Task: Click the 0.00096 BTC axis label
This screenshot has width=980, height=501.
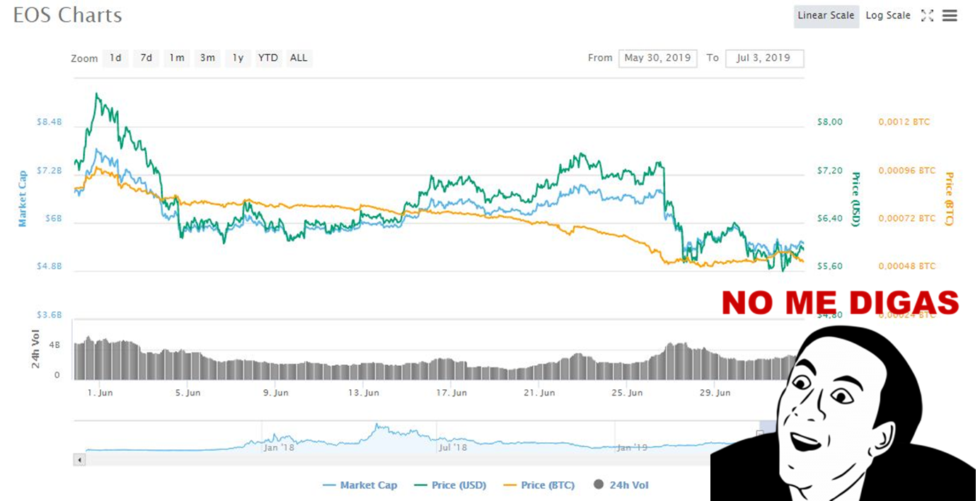Action: click(x=907, y=171)
